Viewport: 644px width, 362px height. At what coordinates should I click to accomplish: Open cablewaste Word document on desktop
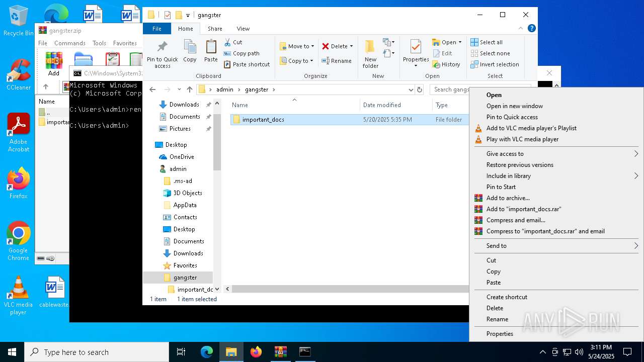pos(54,292)
